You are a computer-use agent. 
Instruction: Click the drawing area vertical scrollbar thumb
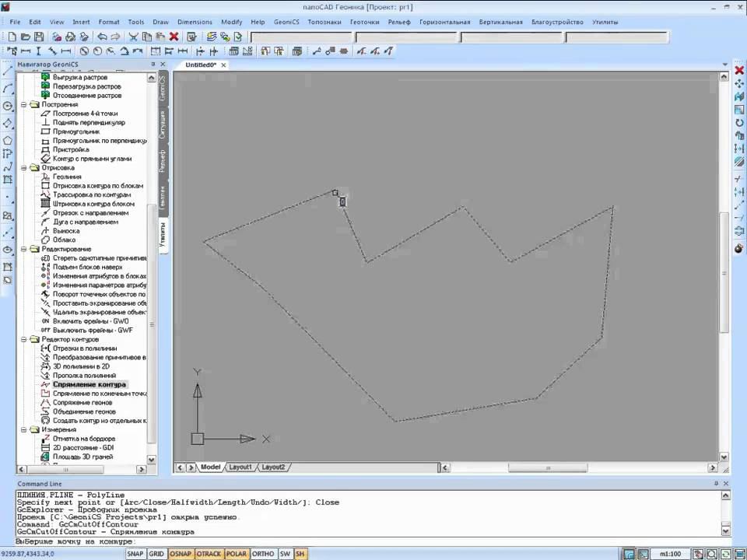point(724,273)
